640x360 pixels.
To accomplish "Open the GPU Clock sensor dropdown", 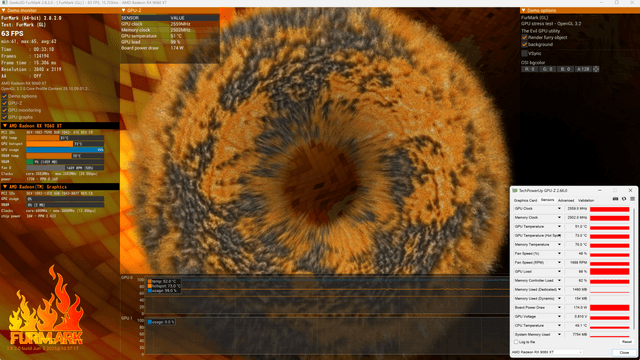I will click(559, 209).
